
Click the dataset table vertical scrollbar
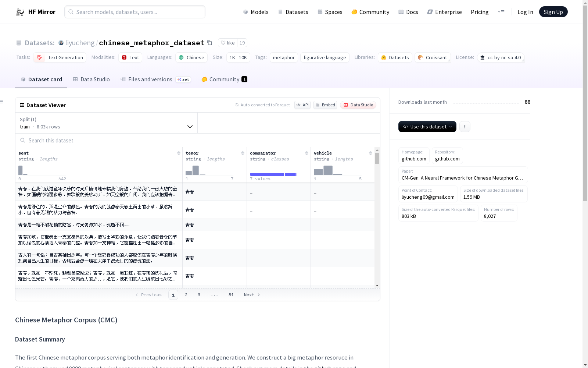[x=377, y=158]
